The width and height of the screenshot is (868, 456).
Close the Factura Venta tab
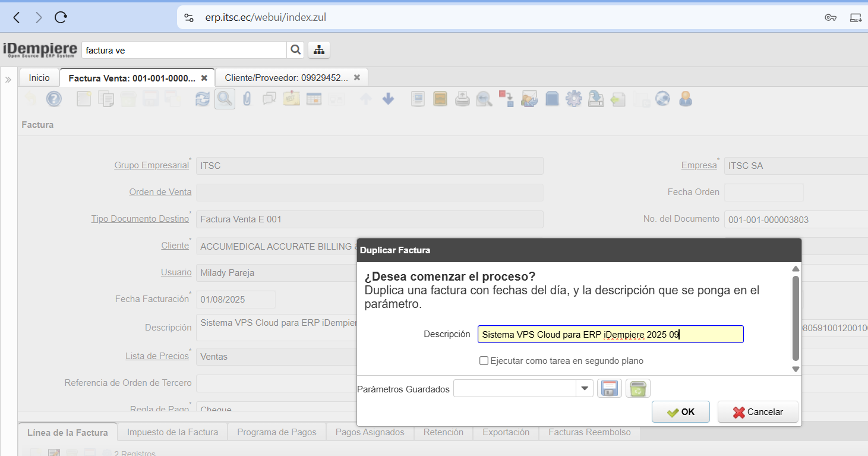coord(204,78)
